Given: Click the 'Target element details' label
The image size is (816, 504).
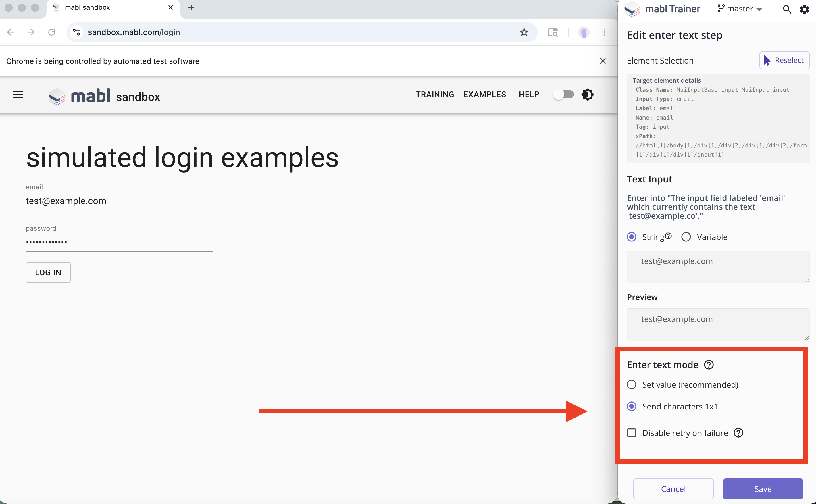Looking at the screenshot, I should point(667,80).
